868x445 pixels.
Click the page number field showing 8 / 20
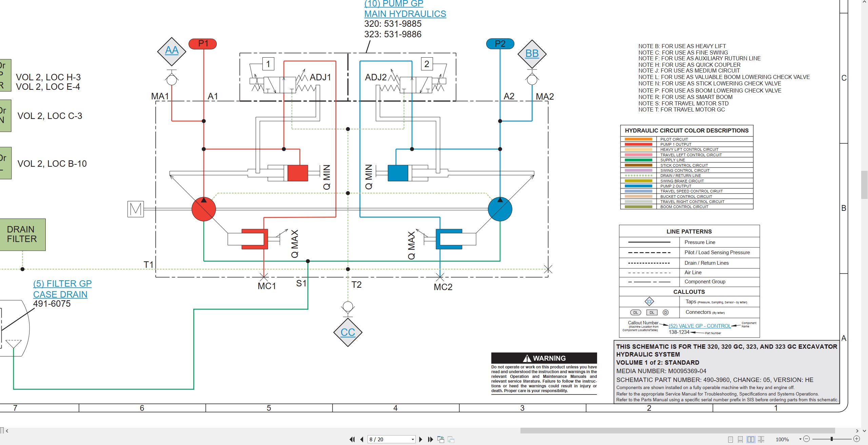[389, 439]
